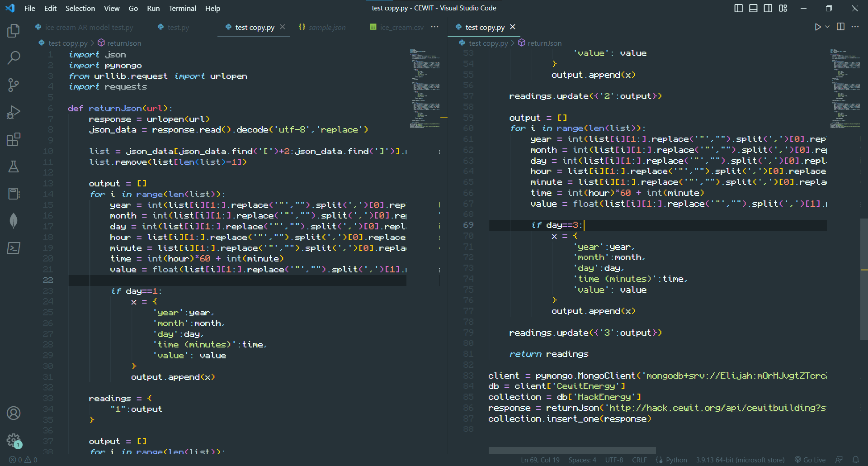The image size is (868, 466).
Task: Open the Run and Debug view
Action: coord(14,112)
